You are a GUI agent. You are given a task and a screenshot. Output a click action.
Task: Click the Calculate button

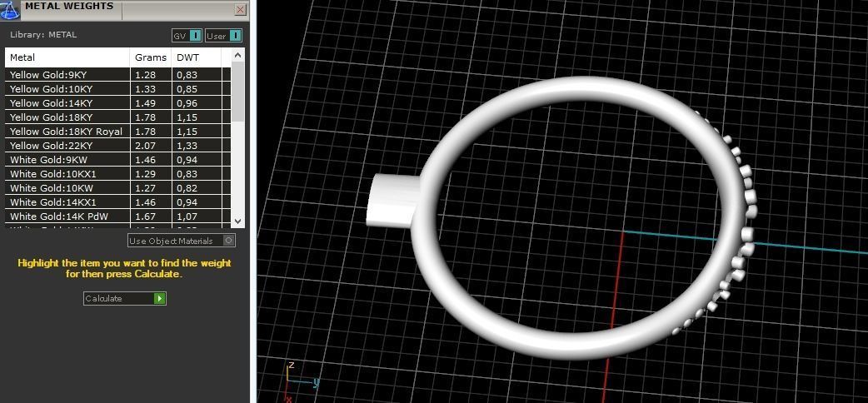(125, 298)
